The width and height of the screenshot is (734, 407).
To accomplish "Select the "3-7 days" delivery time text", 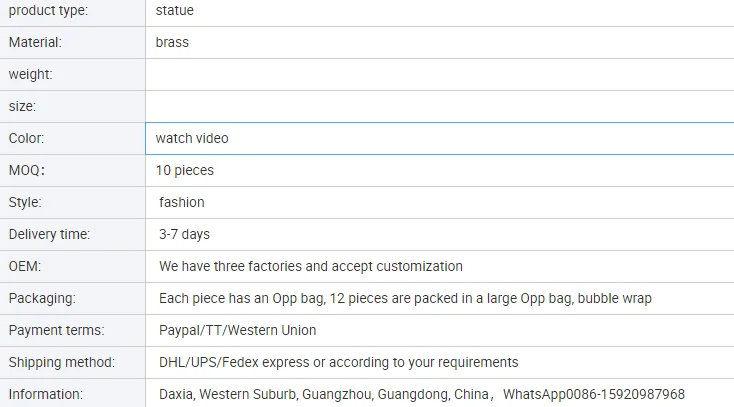I will (x=185, y=235).
